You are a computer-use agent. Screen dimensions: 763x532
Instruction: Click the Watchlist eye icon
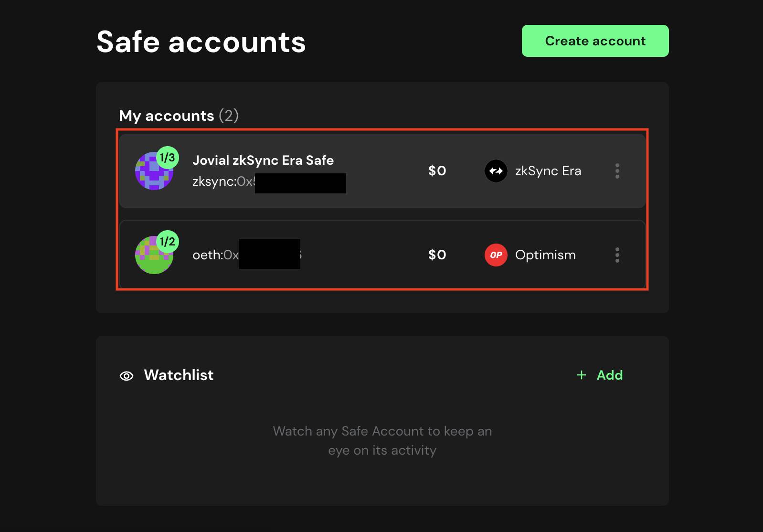pyautogui.click(x=127, y=376)
